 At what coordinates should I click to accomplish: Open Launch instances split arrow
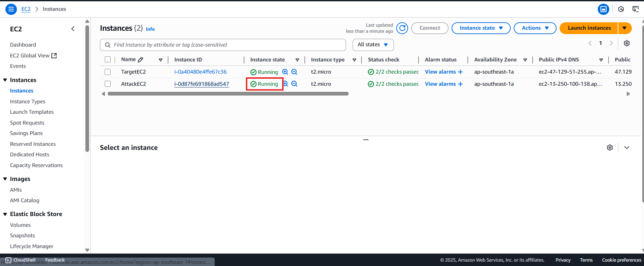tap(625, 28)
